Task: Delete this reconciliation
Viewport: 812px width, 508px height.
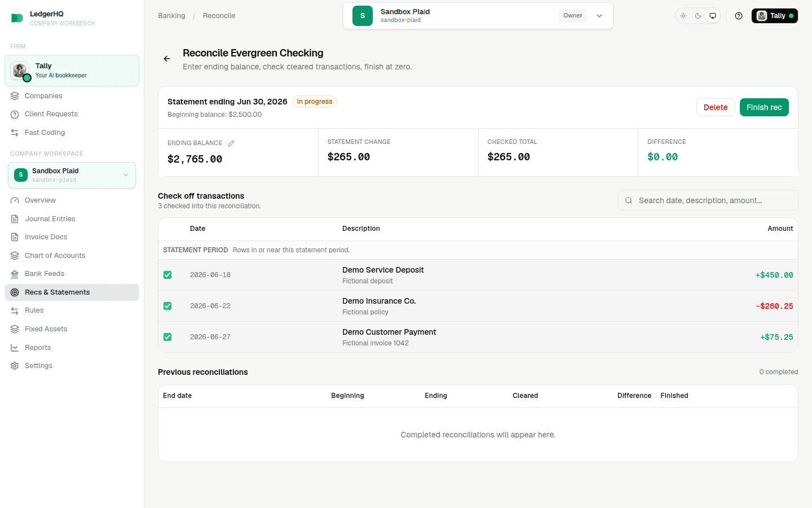Action: [x=716, y=107]
